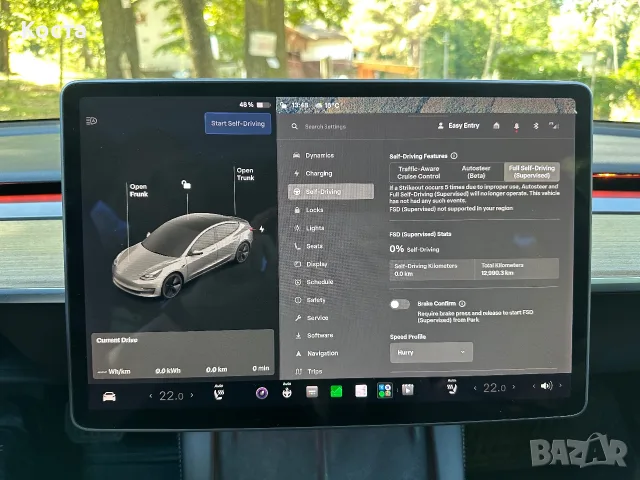Tap Open Frunk label

[x=139, y=190]
